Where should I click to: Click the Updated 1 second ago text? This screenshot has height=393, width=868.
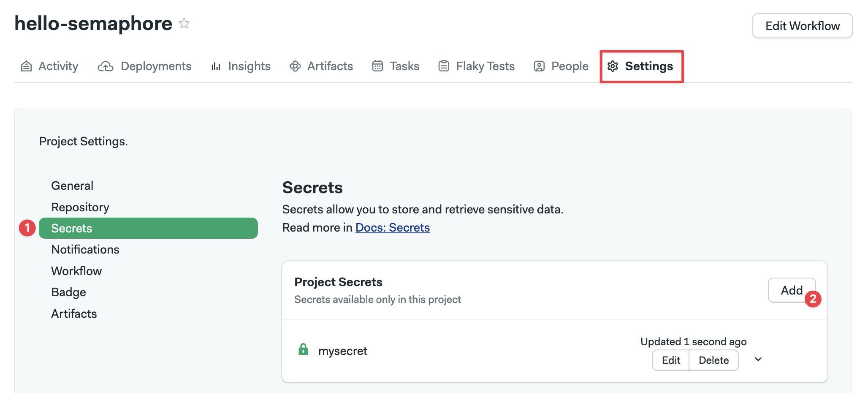tap(694, 341)
